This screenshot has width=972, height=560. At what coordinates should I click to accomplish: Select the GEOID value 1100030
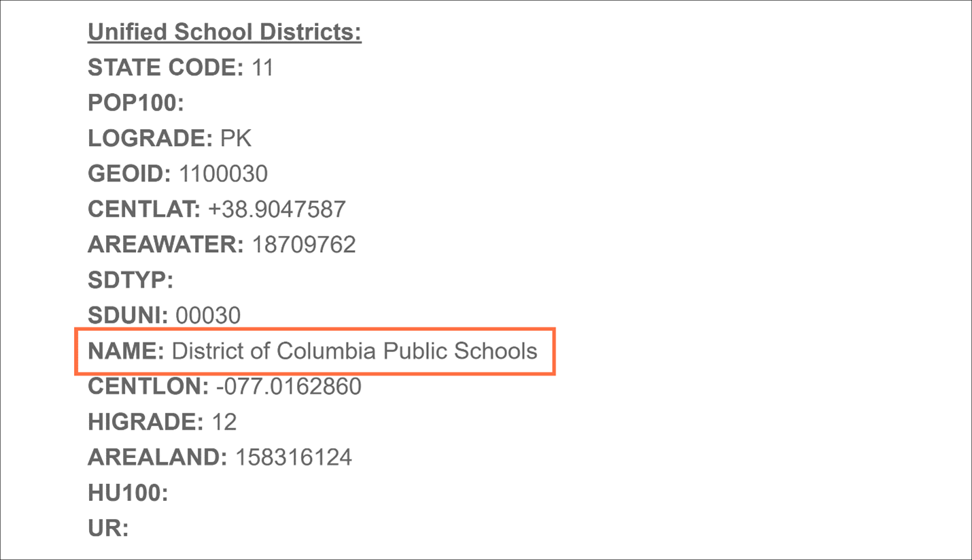(x=223, y=173)
